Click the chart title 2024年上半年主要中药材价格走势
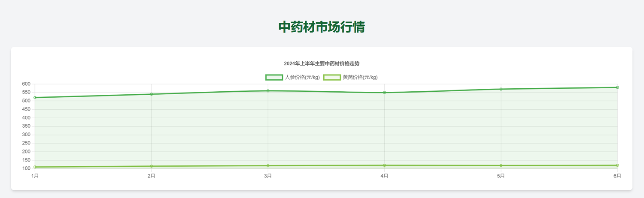644x198 pixels. (x=322, y=63)
